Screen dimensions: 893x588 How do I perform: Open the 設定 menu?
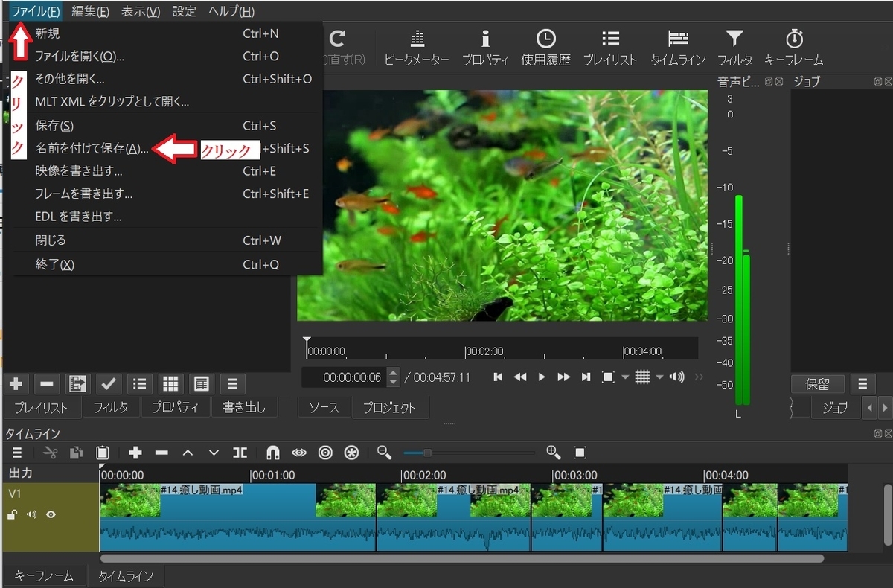185,11
